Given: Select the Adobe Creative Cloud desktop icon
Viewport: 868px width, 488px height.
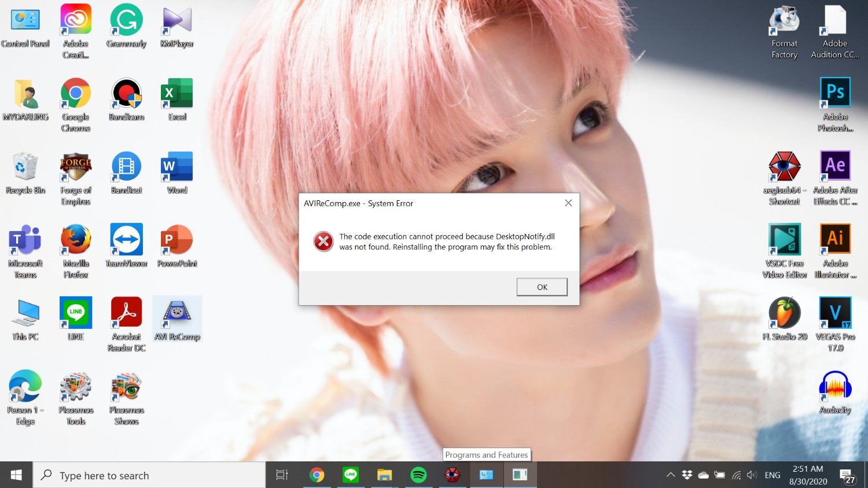Looking at the screenshot, I should (x=76, y=32).
